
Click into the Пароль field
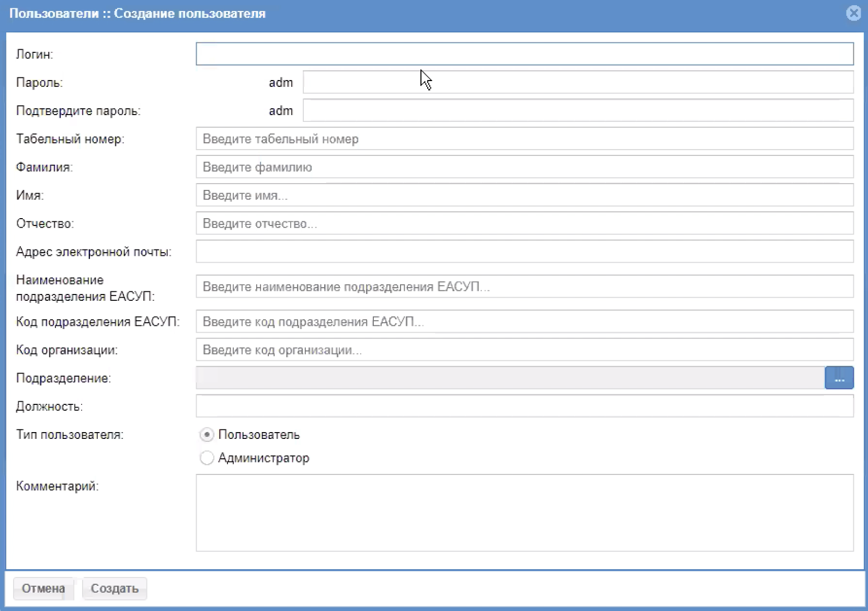[578, 83]
